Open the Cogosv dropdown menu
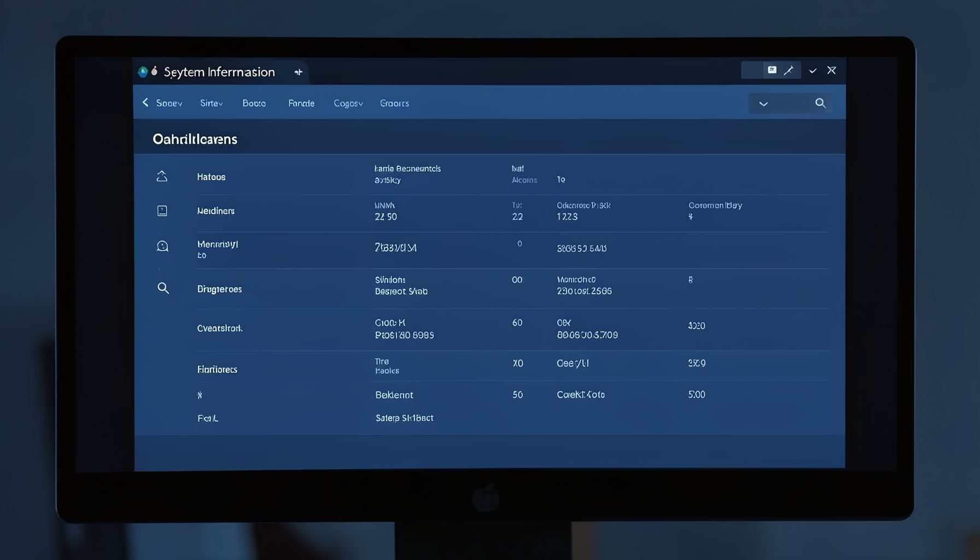Screen dimensions: 980x560 (348, 103)
